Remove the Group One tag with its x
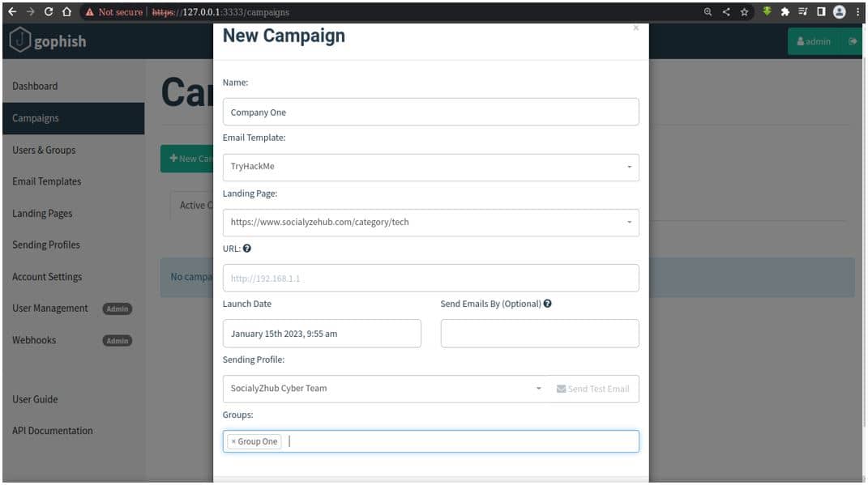The width and height of the screenshot is (868, 485). click(233, 441)
